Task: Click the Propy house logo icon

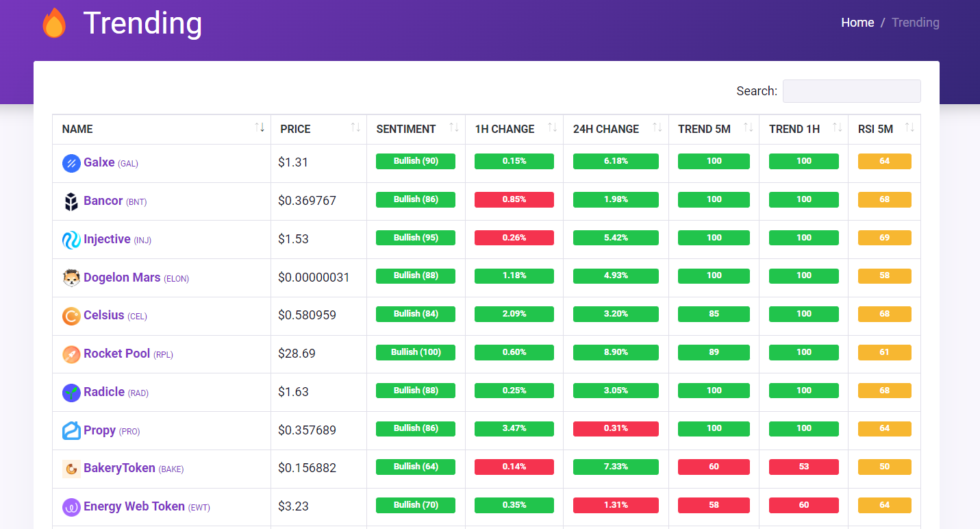Action: (x=71, y=431)
